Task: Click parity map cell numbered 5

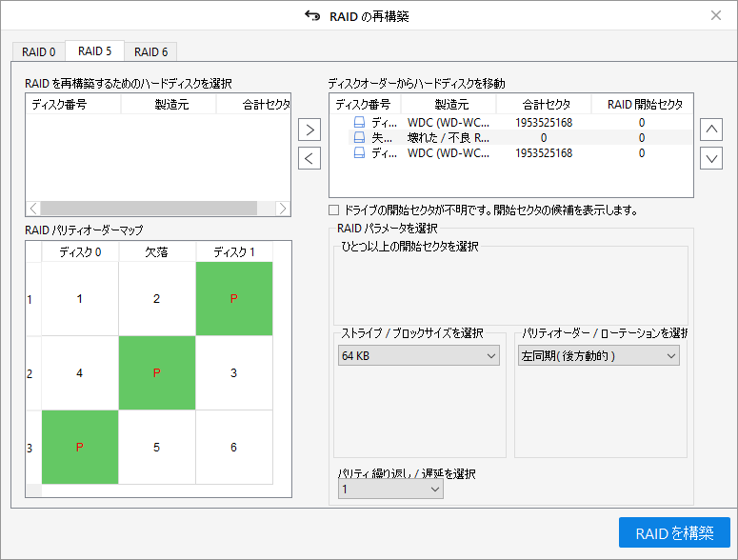Action: (157, 447)
